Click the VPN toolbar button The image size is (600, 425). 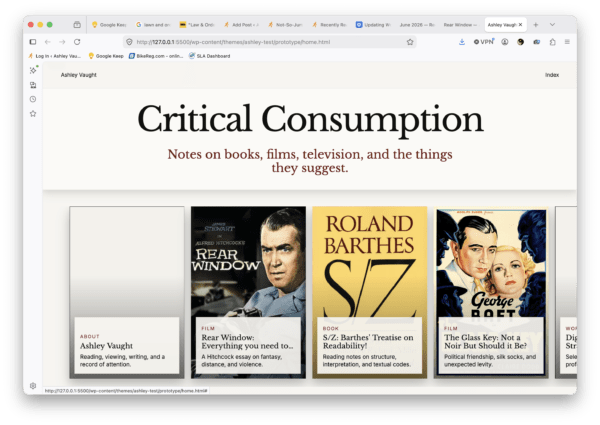coord(484,42)
